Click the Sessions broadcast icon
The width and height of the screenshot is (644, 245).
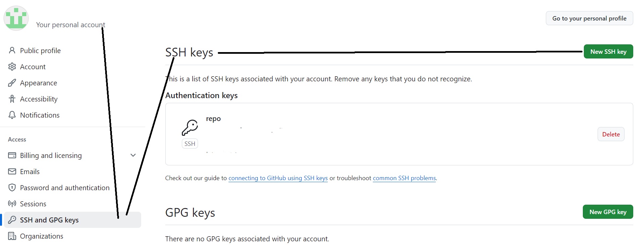(12, 204)
